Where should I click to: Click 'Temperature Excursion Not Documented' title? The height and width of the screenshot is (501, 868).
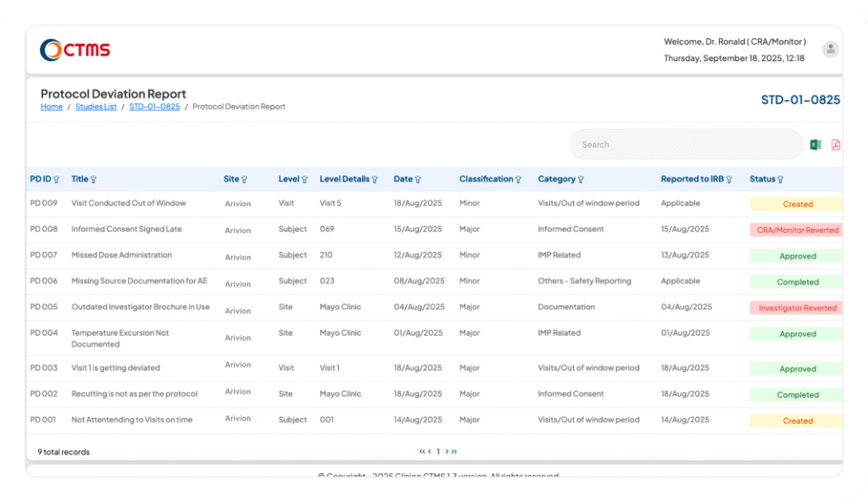pos(120,339)
